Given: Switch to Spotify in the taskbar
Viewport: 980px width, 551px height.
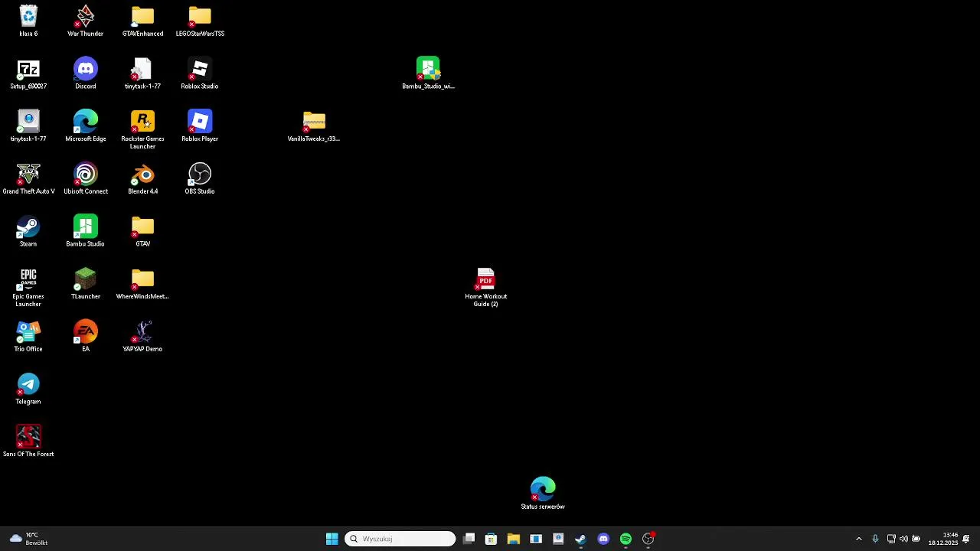Looking at the screenshot, I should click(626, 539).
